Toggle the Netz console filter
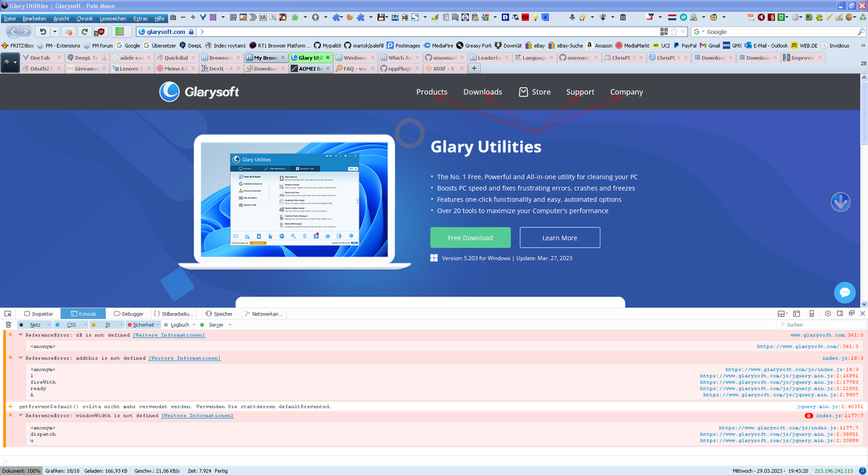 [35, 325]
